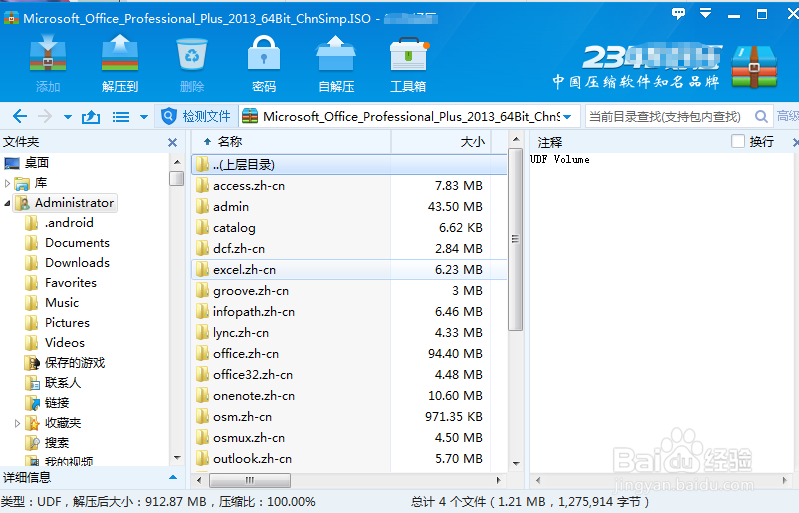Close the 文件夹 folder pane

(173, 143)
